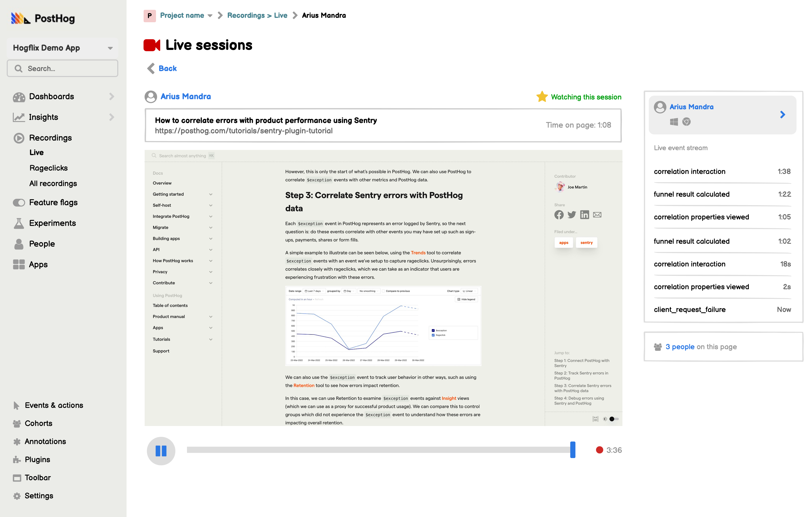Share the tutorial via the Twitter icon
Image resolution: width=812 pixels, height=517 pixels.
[x=572, y=215]
